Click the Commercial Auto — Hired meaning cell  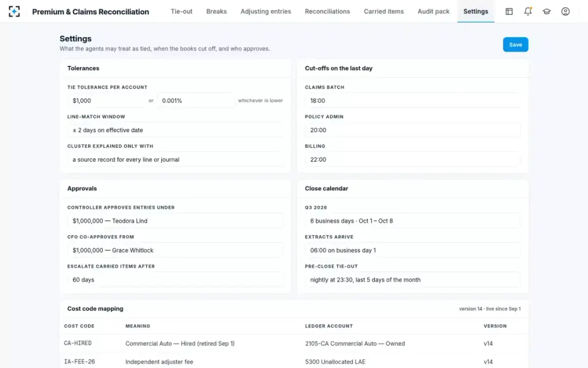tap(180, 343)
